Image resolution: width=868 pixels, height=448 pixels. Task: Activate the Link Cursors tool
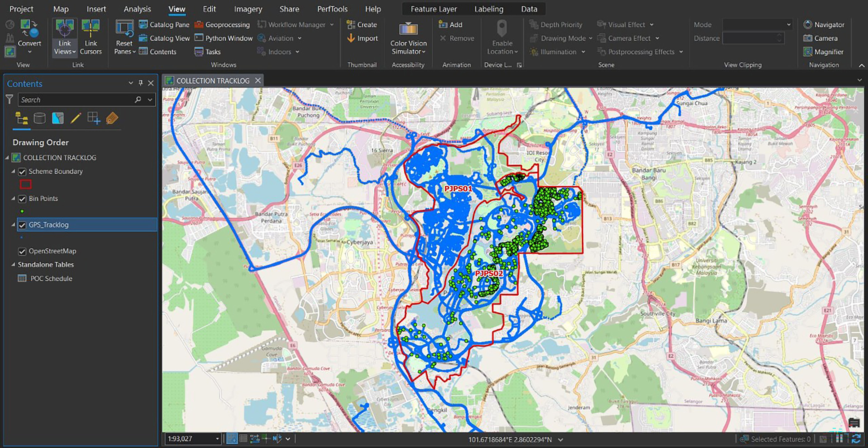(x=90, y=37)
